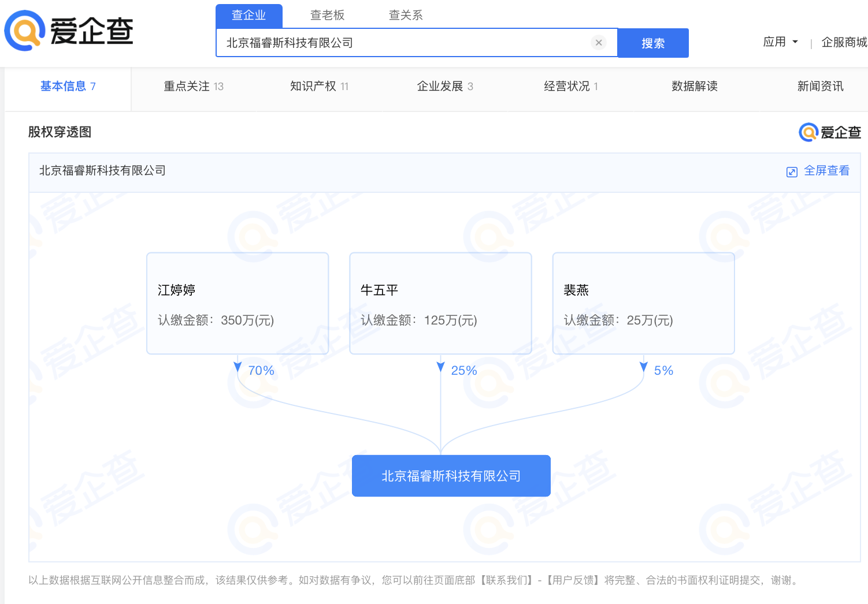
Task: Click 认缴金额 125万(元) text
Action: [419, 320]
